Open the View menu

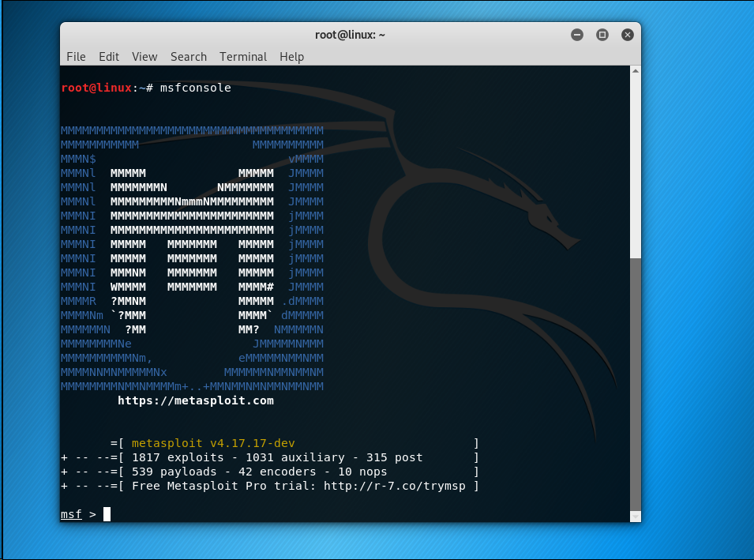(x=144, y=57)
